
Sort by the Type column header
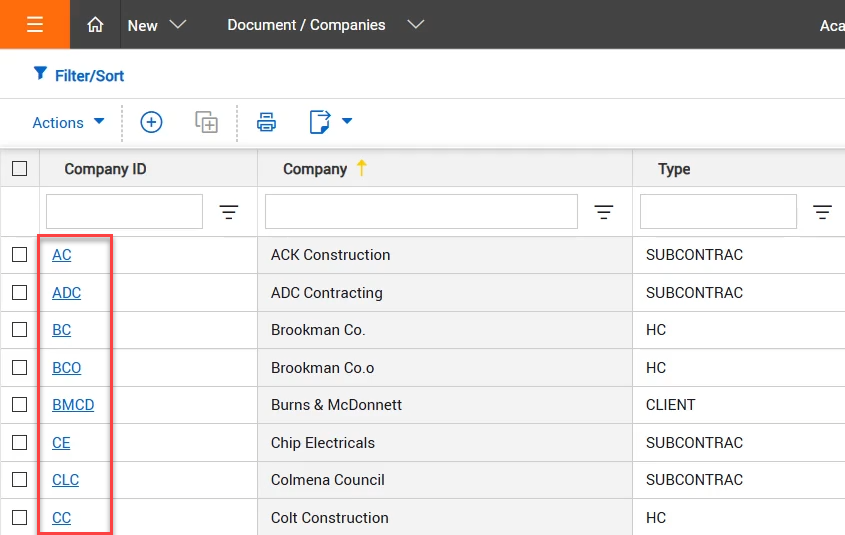(x=674, y=169)
